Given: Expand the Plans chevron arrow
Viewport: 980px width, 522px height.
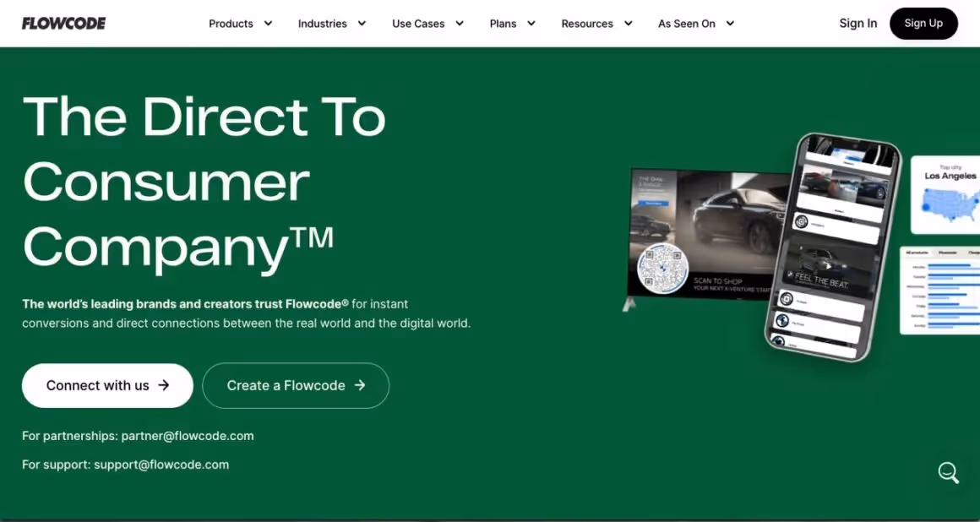Looking at the screenshot, I should [531, 24].
